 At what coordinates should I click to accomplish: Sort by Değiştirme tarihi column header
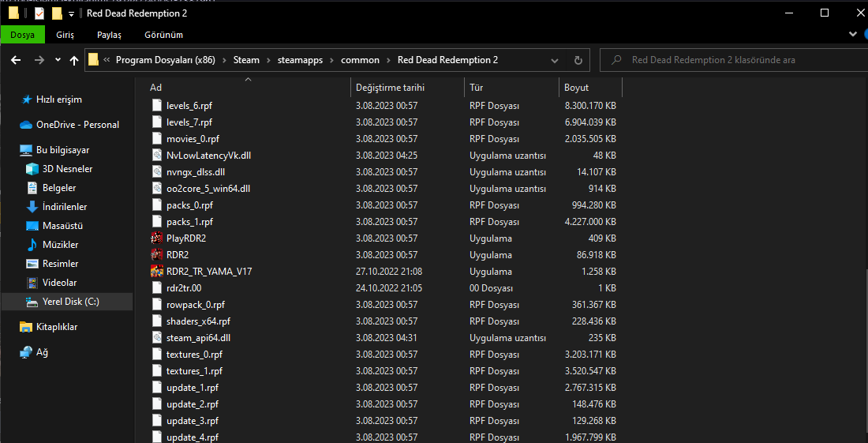[390, 88]
